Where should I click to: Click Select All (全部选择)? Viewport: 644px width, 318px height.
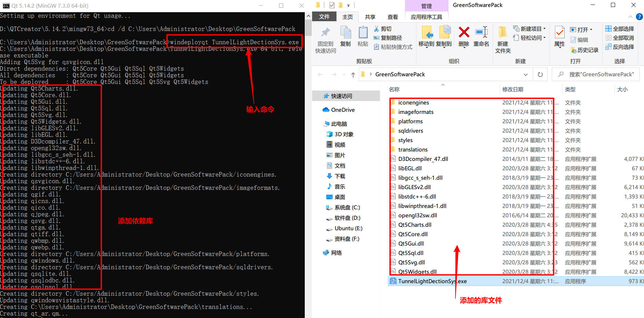tap(620, 29)
